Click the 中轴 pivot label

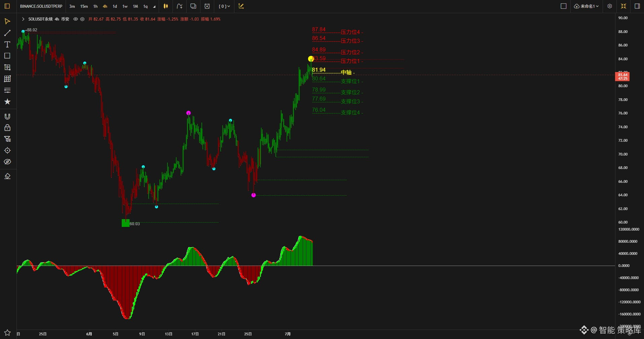coord(346,73)
